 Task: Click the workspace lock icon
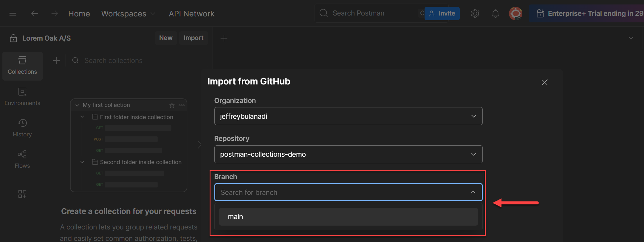(13, 38)
